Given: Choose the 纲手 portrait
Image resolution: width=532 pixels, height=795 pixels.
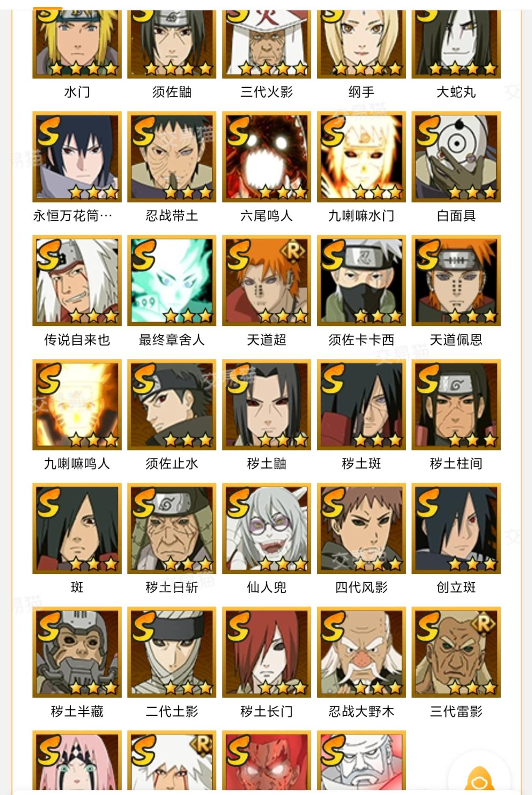Looking at the screenshot, I should [361, 44].
